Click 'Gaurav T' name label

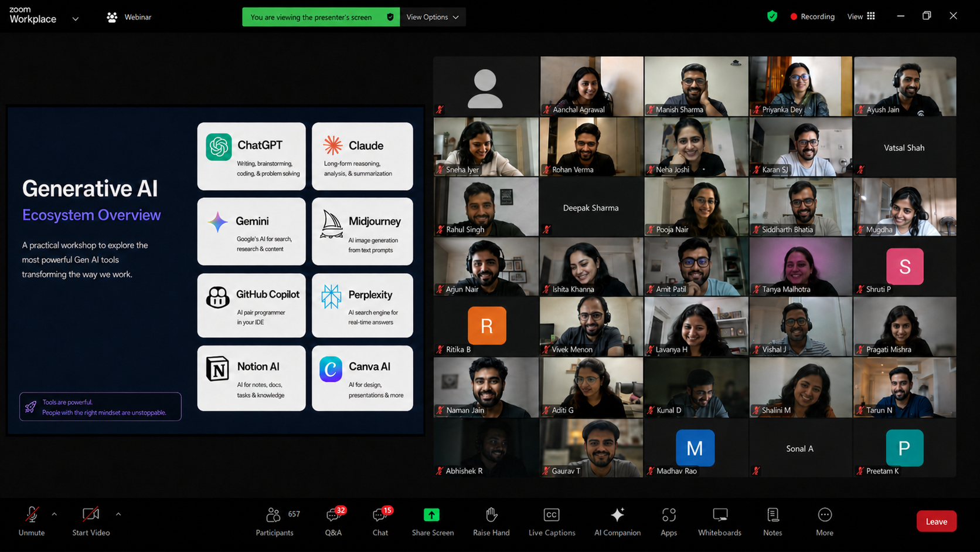(566, 470)
